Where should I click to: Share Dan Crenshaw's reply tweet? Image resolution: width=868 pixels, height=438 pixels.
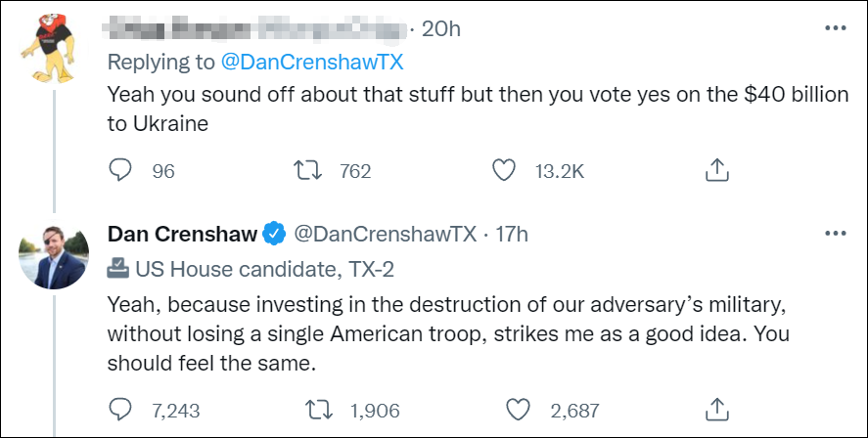point(717,409)
